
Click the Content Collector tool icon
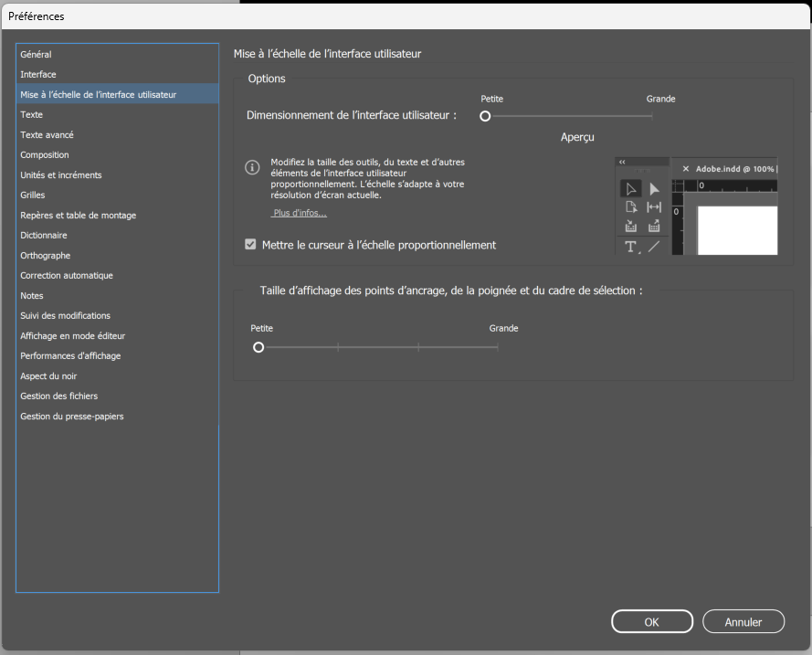click(631, 227)
